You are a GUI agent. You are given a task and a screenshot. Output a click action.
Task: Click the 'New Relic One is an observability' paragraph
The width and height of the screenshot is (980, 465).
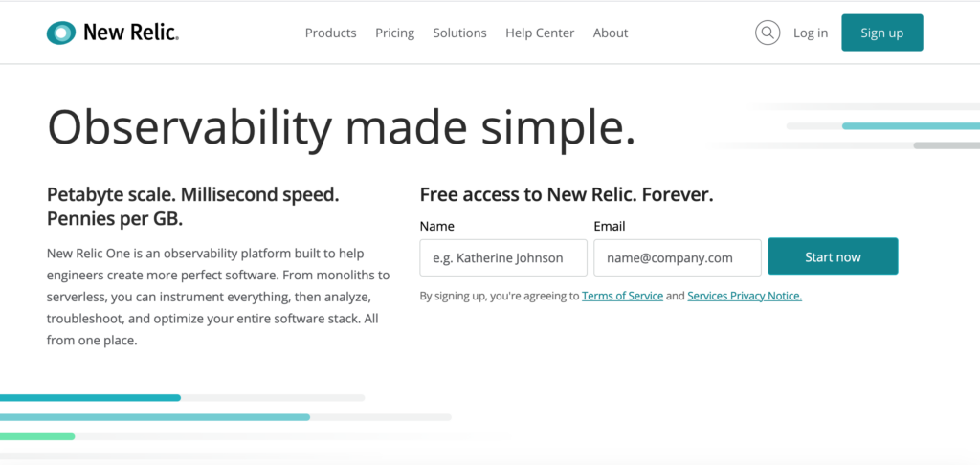pos(218,298)
